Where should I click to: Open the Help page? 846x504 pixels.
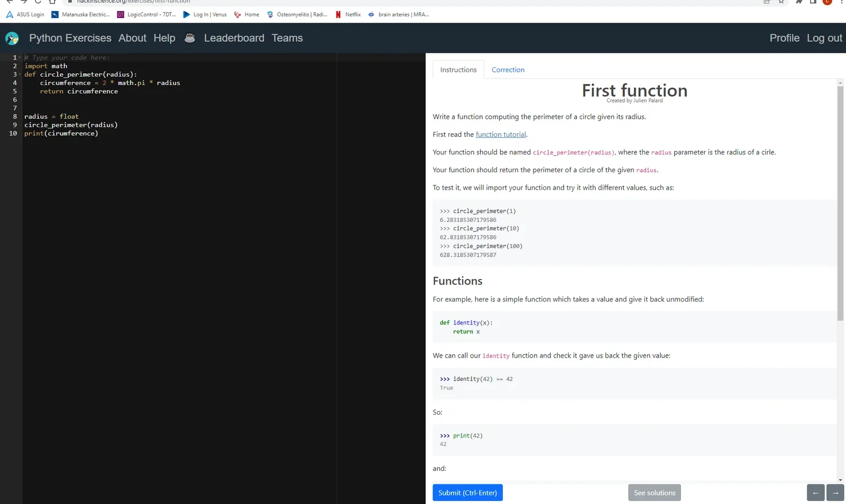click(x=164, y=38)
